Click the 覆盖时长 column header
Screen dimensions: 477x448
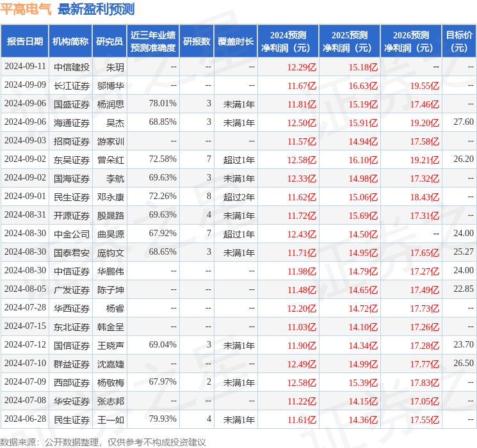tap(236, 42)
